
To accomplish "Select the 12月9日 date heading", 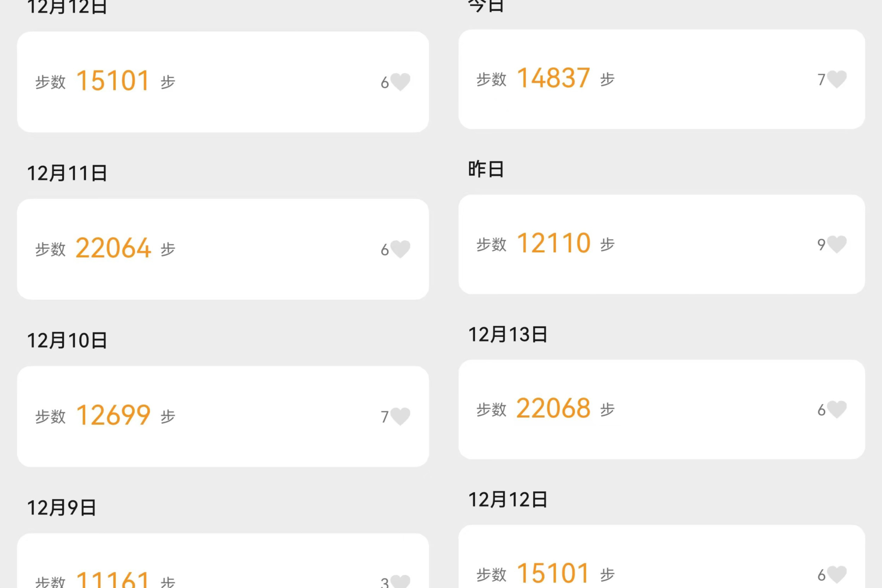I will (x=62, y=507).
